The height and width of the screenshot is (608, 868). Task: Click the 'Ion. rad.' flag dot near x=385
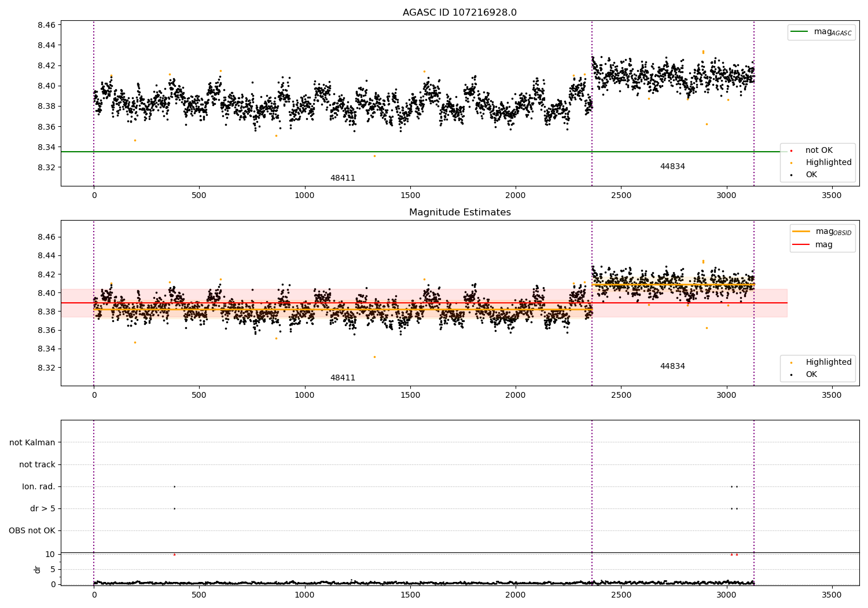(x=174, y=486)
